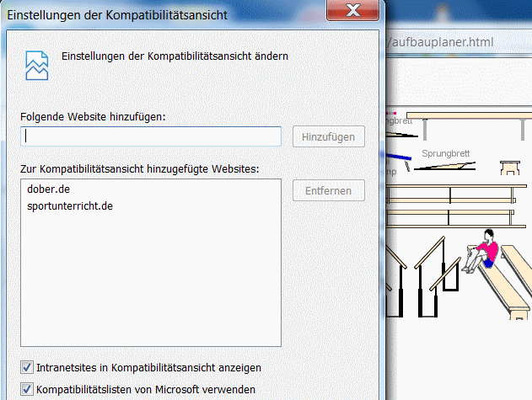Click the Entfernen button
The width and height of the screenshot is (532, 400).
click(328, 190)
